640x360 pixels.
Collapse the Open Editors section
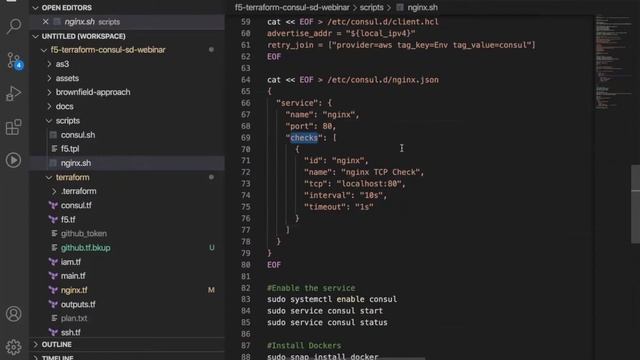pos(36,8)
